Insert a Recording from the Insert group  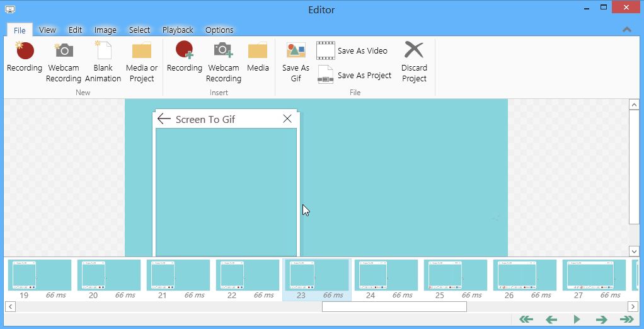point(185,57)
